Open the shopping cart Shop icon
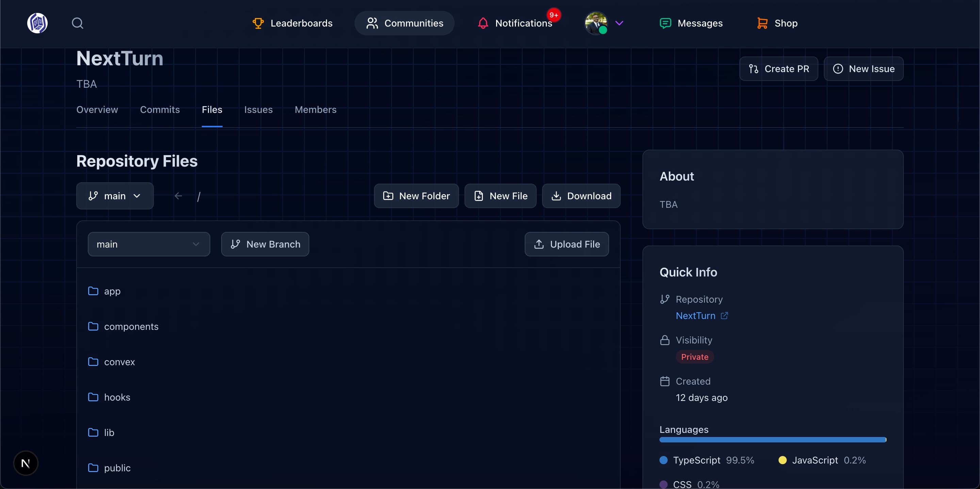The width and height of the screenshot is (980, 489). coord(762,23)
